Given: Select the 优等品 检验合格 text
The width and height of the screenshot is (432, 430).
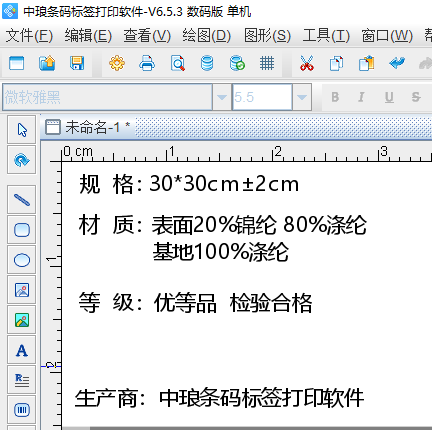Looking at the screenshot, I should point(233,303).
